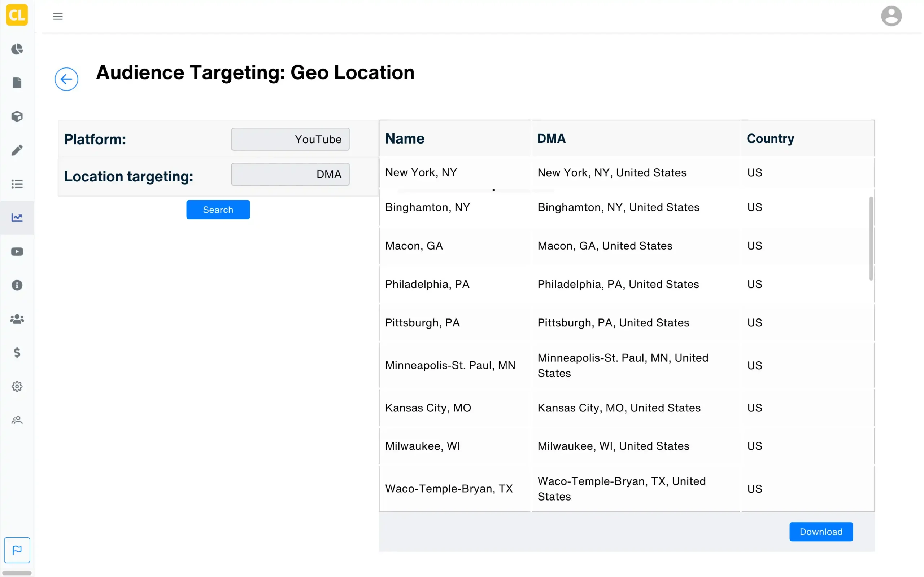Open the edit pencil tool
This screenshot has height=577, width=924.
[17, 150]
